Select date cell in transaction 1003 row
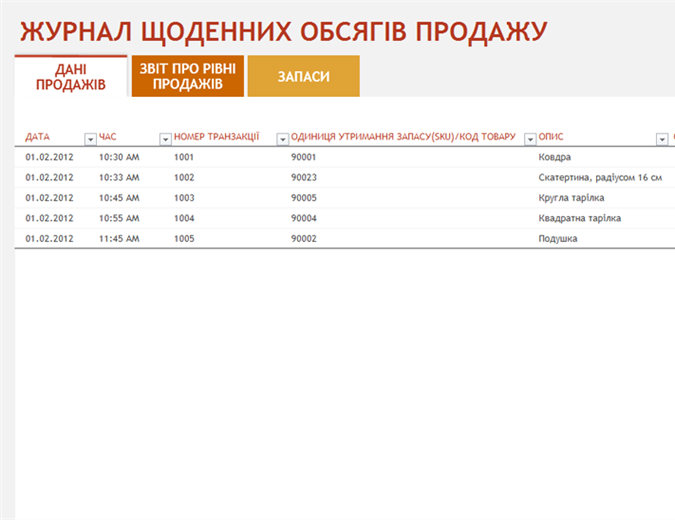Screen dimensions: 675x520 click(50, 198)
